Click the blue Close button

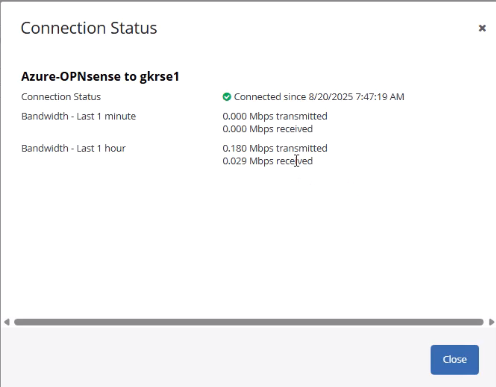pyautogui.click(x=455, y=360)
